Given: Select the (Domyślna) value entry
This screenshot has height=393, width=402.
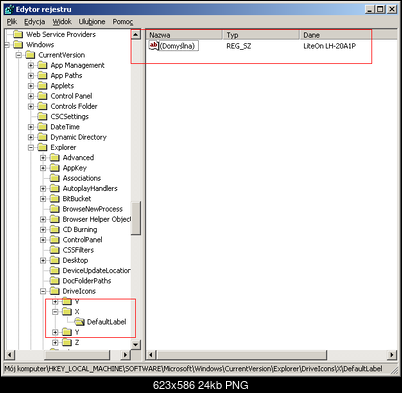Looking at the screenshot, I should point(179,46).
